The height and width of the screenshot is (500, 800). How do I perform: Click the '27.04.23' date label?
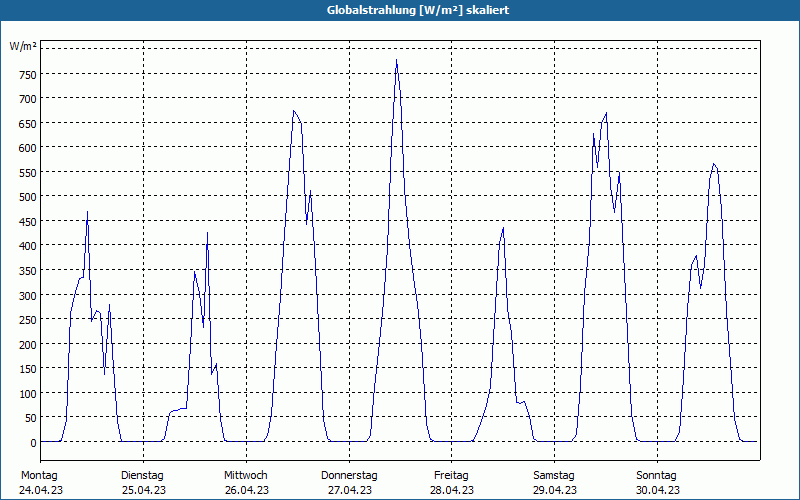349,490
